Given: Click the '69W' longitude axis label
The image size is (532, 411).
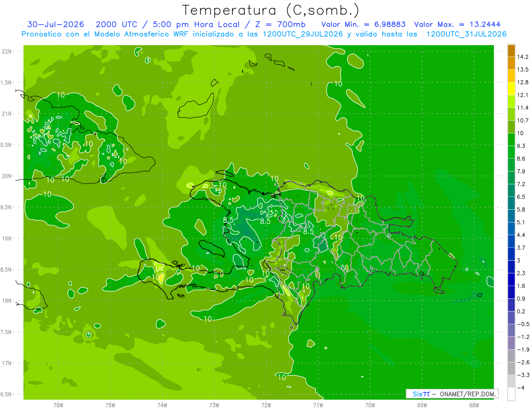Looking at the screenshot, I should point(422,404).
